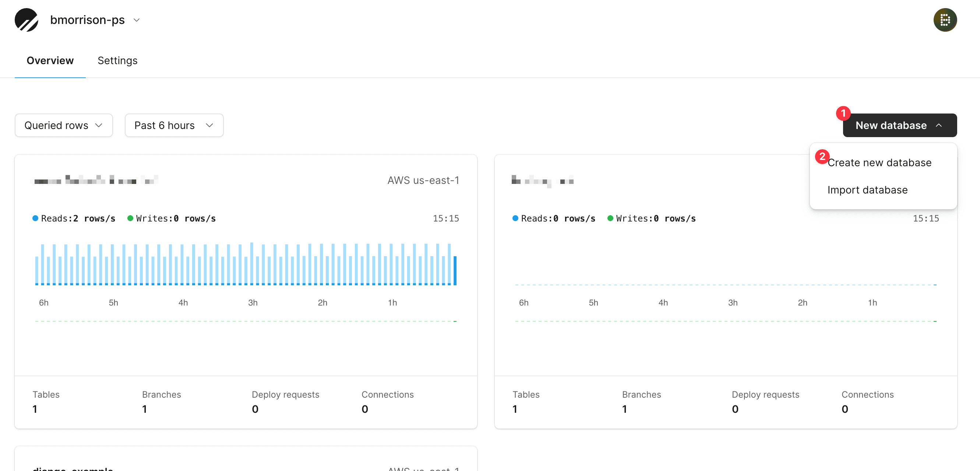Click the organization dropdown arrow bmorrison-ps

(x=138, y=20)
